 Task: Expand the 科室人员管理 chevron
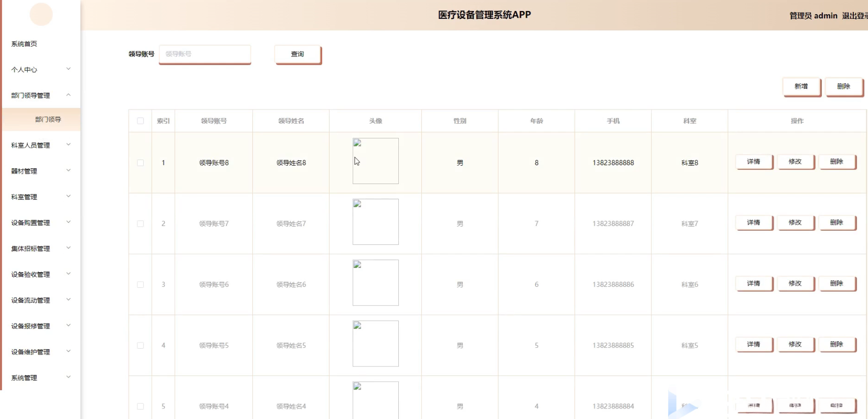click(x=68, y=144)
